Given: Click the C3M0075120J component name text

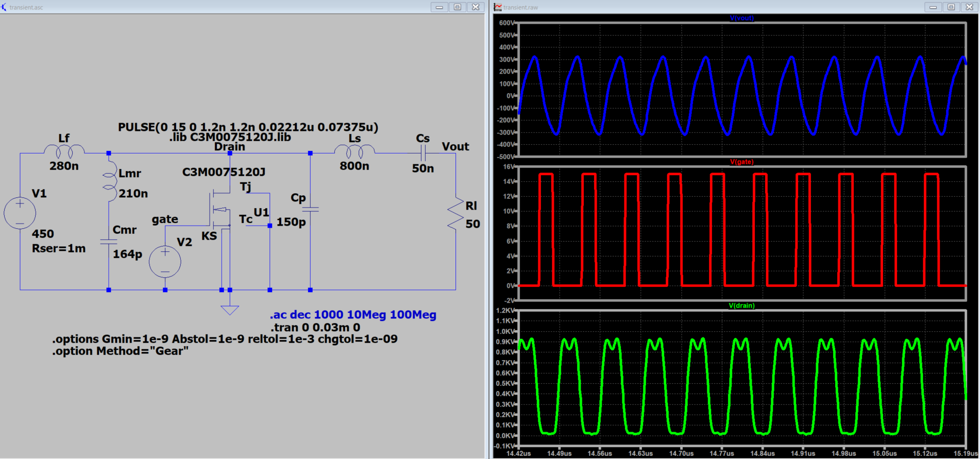Looking at the screenshot, I should point(224,172).
